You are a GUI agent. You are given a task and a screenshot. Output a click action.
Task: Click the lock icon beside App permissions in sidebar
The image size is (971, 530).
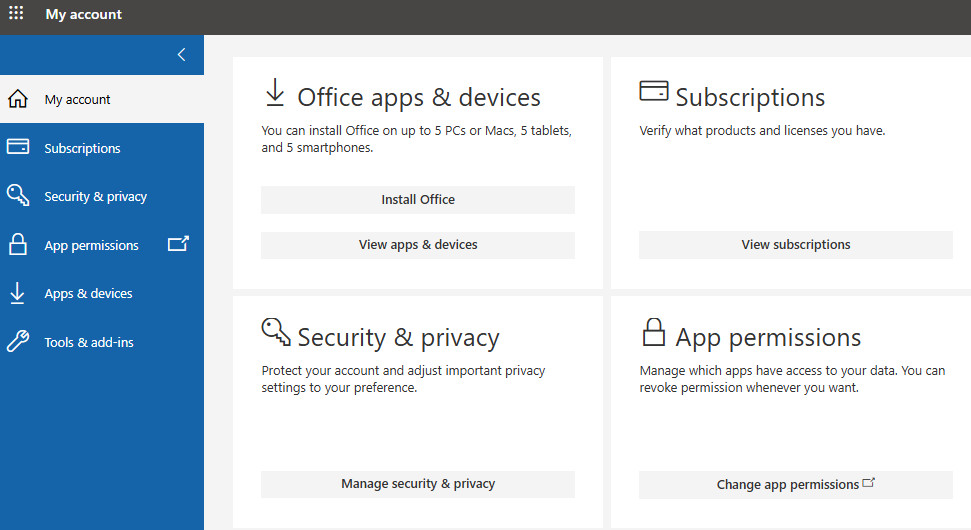coord(18,244)
